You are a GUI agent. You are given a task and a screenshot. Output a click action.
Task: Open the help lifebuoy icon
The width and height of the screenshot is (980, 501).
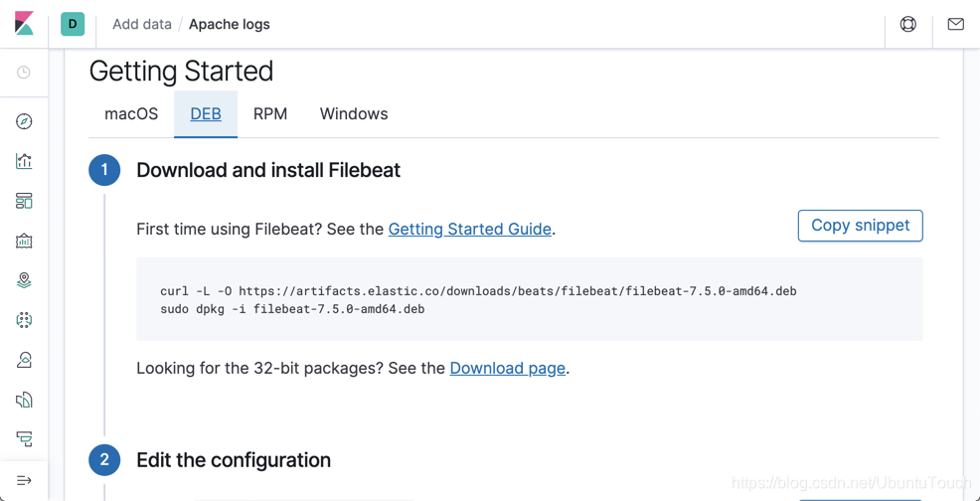908,25
